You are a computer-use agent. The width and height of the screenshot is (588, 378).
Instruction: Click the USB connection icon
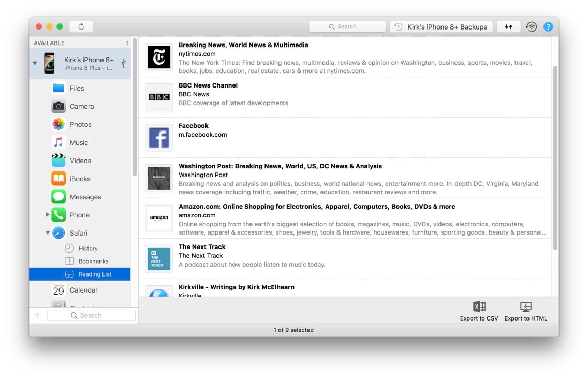(x=123, y=63)
